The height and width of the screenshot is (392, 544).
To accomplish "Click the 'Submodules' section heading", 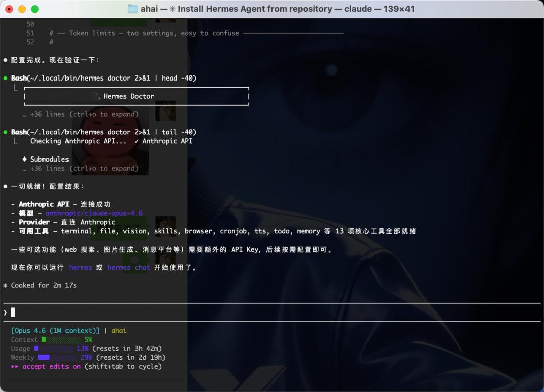I will [x=49, y=159].
